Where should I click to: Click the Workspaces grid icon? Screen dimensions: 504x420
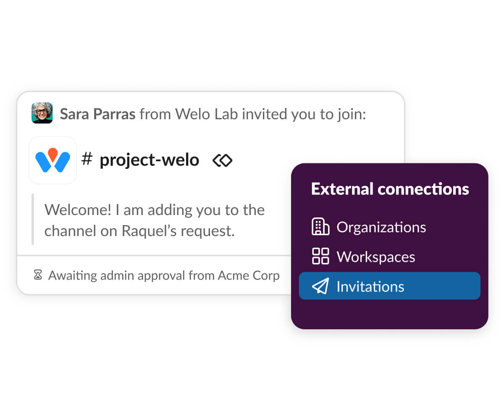(x=320, y=257)
